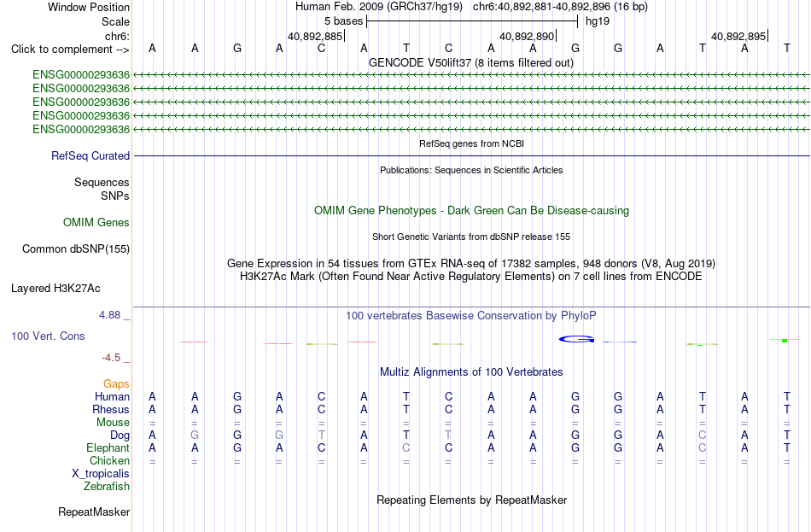The image size is (811, 532).
Task: Click coordinate marker 40,892,885
Action: coord(315,36)
